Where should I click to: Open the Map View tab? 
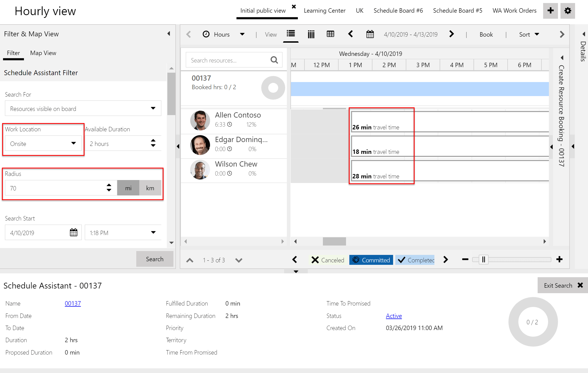click(43, 53)
